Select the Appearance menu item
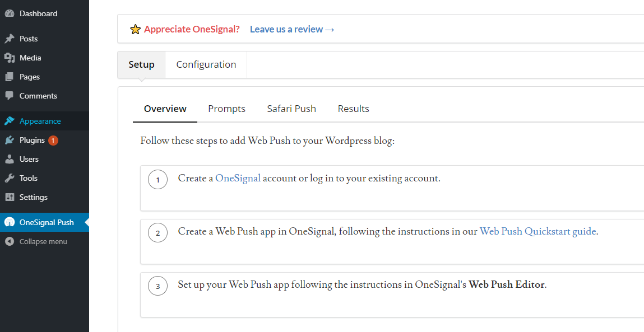The width and height of the screenshot is (644, 332). coord(40,121)
